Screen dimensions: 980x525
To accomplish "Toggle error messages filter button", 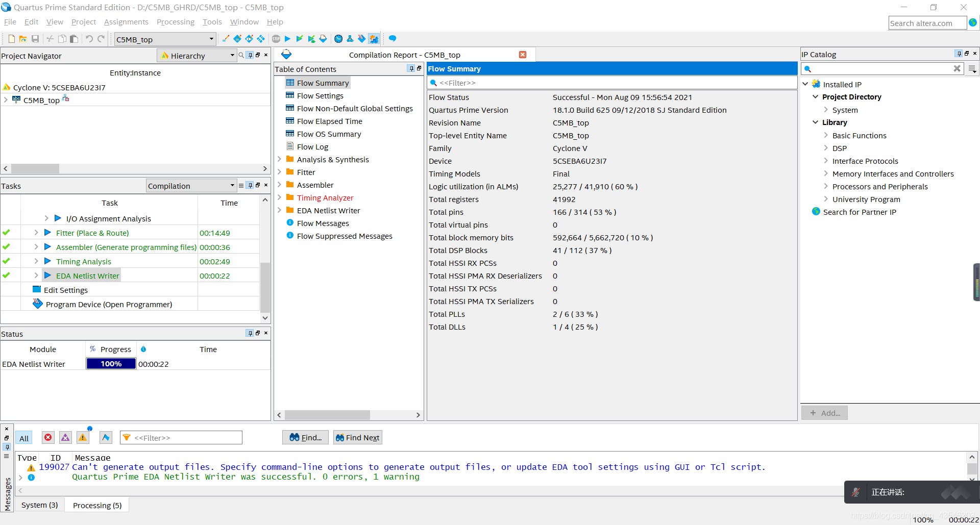I will click(x=48, y=437).
